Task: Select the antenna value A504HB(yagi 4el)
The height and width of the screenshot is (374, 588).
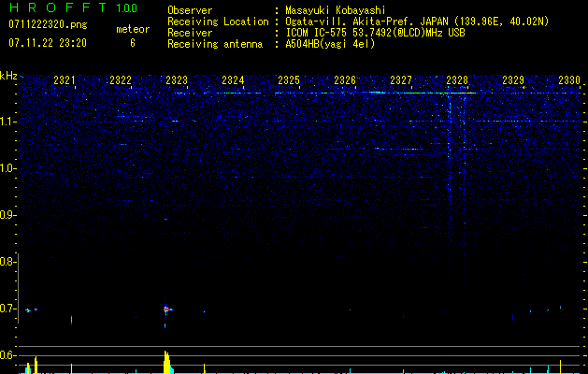Action: click(330, 44)
